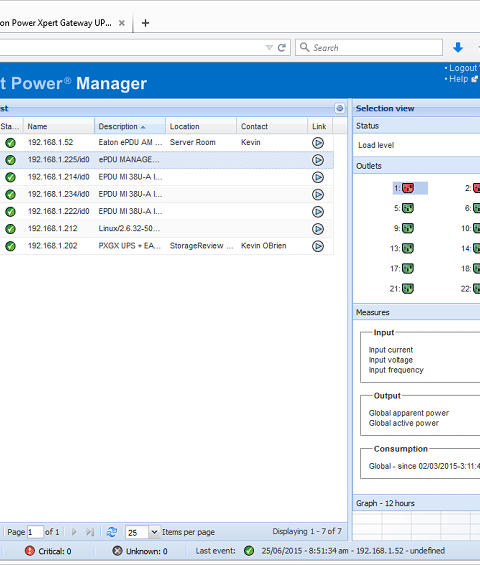Sort by Status column header
The height and width of the screenshot is (565, 480).
[11, 126]
